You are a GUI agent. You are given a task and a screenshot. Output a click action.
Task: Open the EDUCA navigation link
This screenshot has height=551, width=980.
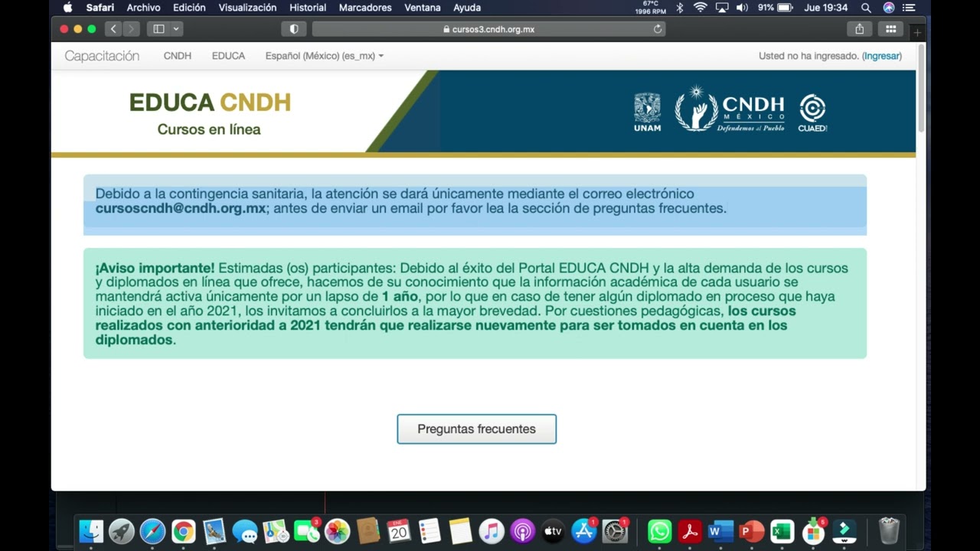point(228,56)
